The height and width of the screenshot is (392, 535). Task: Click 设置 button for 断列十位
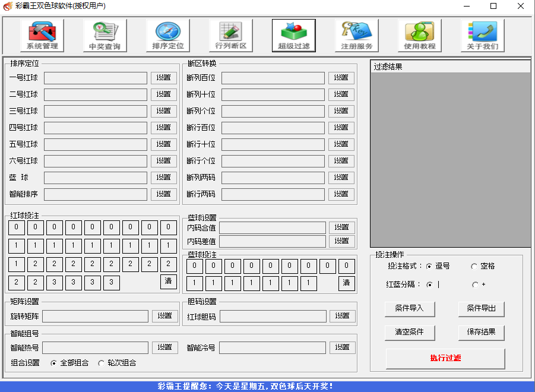pos(341,94)
